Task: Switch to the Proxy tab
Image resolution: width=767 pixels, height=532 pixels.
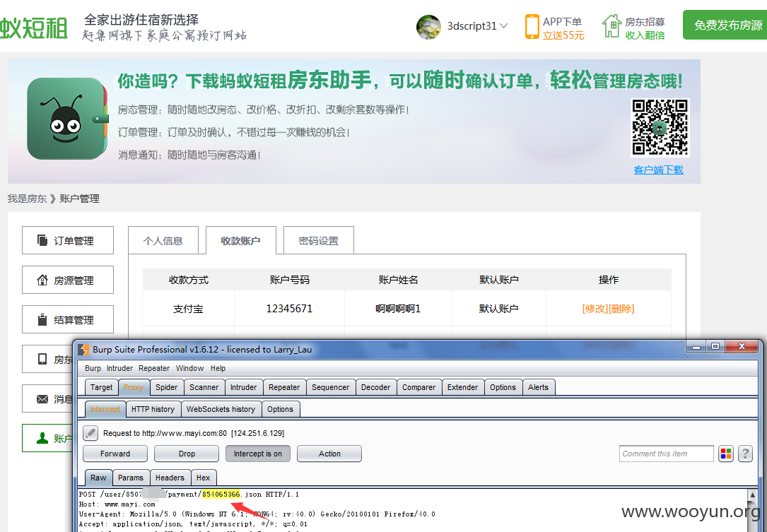Action: point(133,386)
